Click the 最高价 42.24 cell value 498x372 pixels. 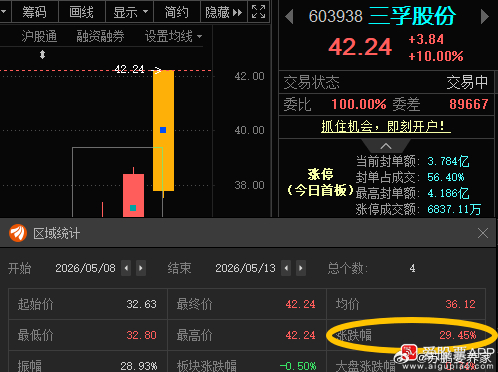pyautogui.click(x=300, y=335)
